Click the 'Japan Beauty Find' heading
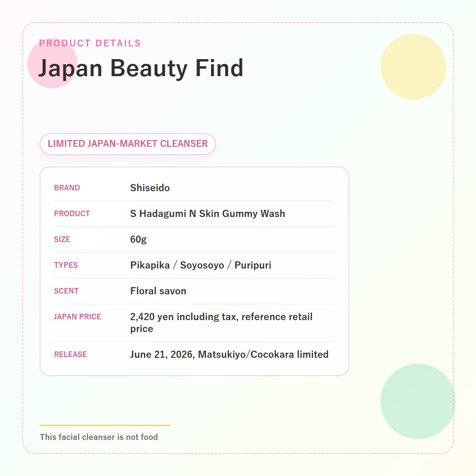The image size is (476, 476). coord(141,68)
